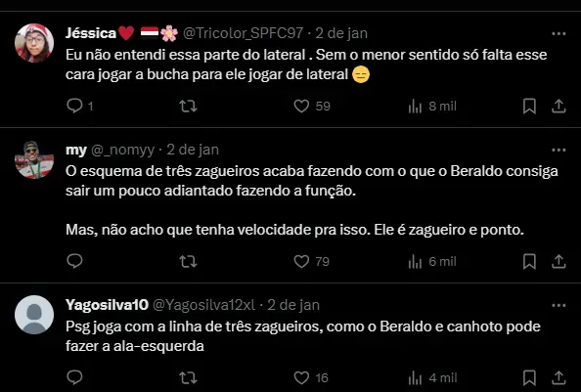Screen dimensions: 581x392
Task: Share Jéssica's tweet
Action: pos(559,107)
